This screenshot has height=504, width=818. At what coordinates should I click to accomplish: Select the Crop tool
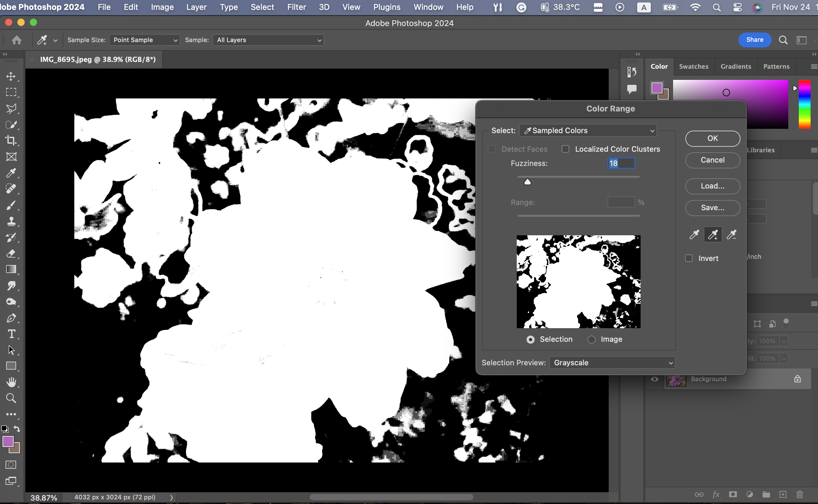click(11, 140)
